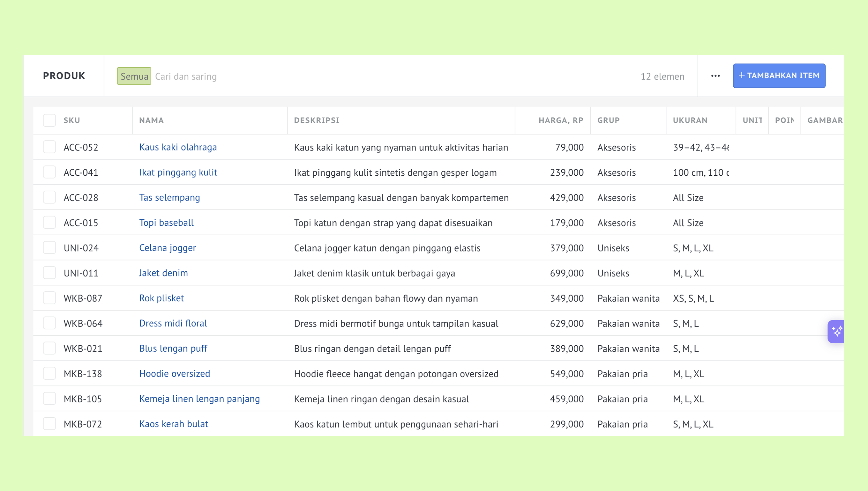Open the Kaus kaki olahraga product link

click(x=178, y=147)
